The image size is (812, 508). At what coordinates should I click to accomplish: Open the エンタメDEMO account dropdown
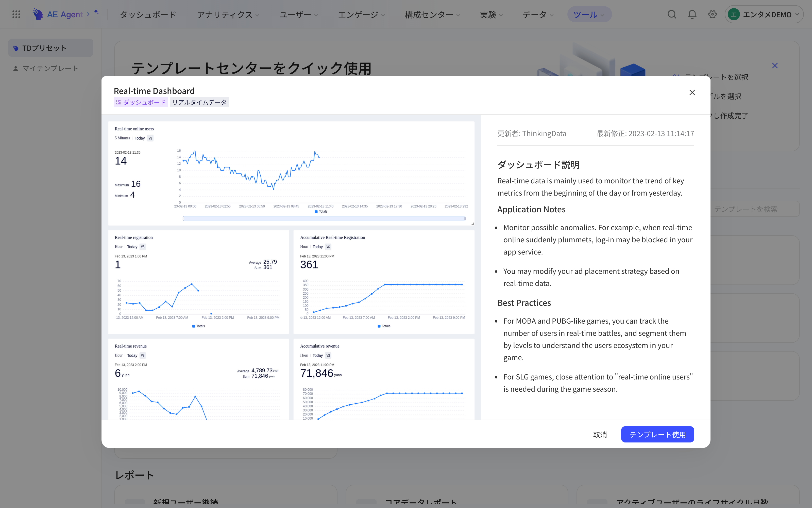point(764,14)
